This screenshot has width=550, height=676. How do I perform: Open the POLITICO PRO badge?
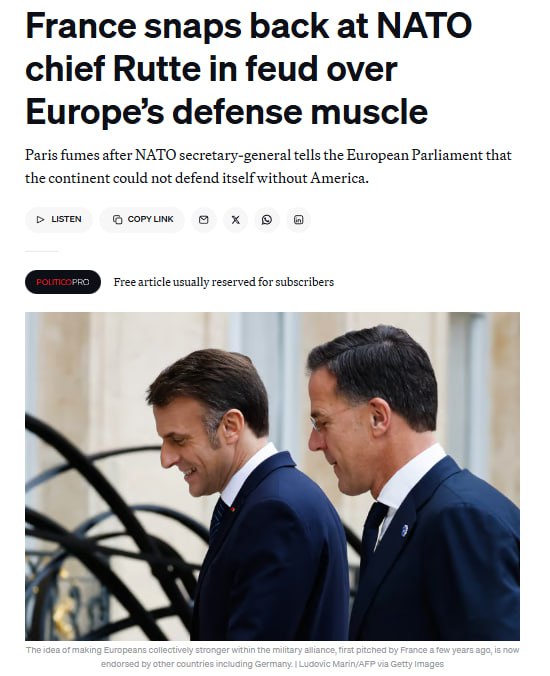coord(63,282)
